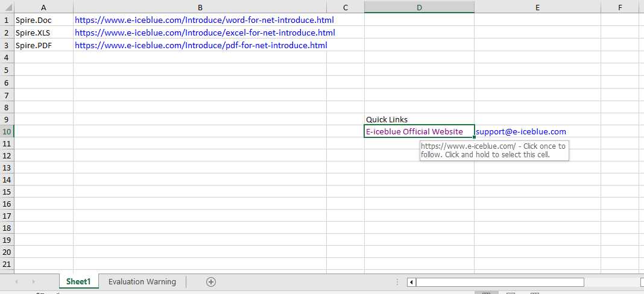
Task: Click the horizontal scrollbar left arrow
Action: tap(411, 282)
